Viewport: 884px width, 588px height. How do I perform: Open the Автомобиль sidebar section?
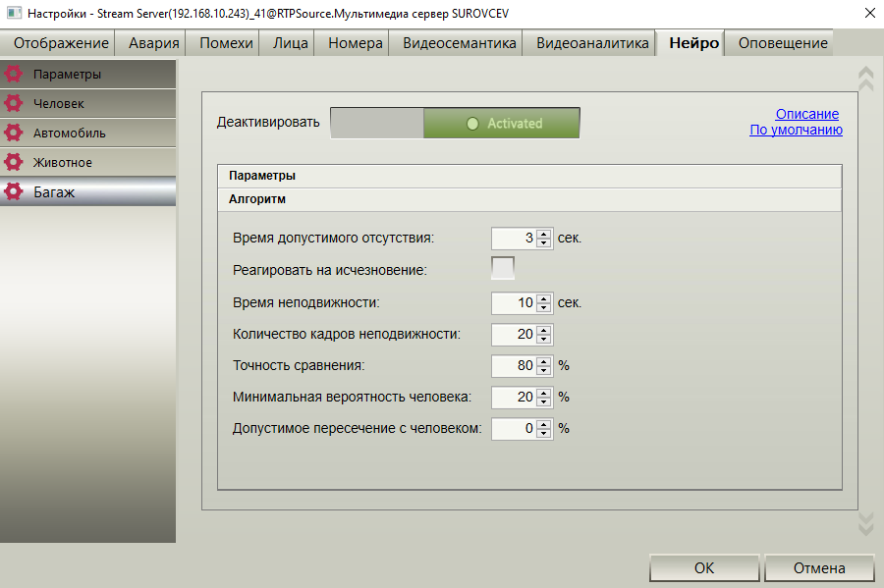coord(88,133)
